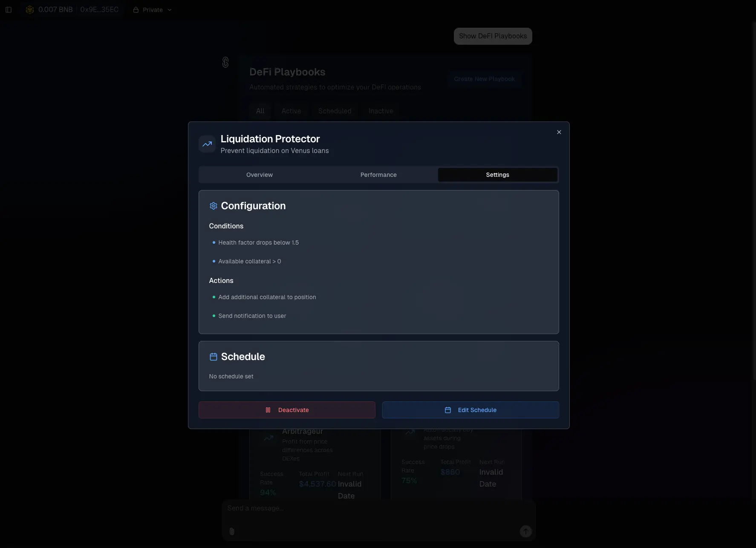Click the Configuration gear icon
This screenshot has height=548, width=756.
point(214,206)
